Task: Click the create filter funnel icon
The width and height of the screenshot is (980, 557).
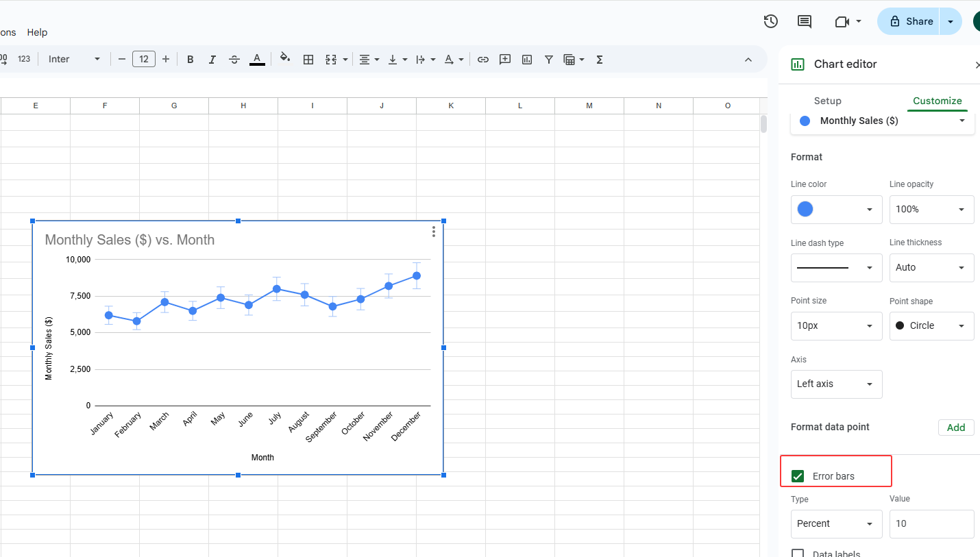Action: pos(548,60)
